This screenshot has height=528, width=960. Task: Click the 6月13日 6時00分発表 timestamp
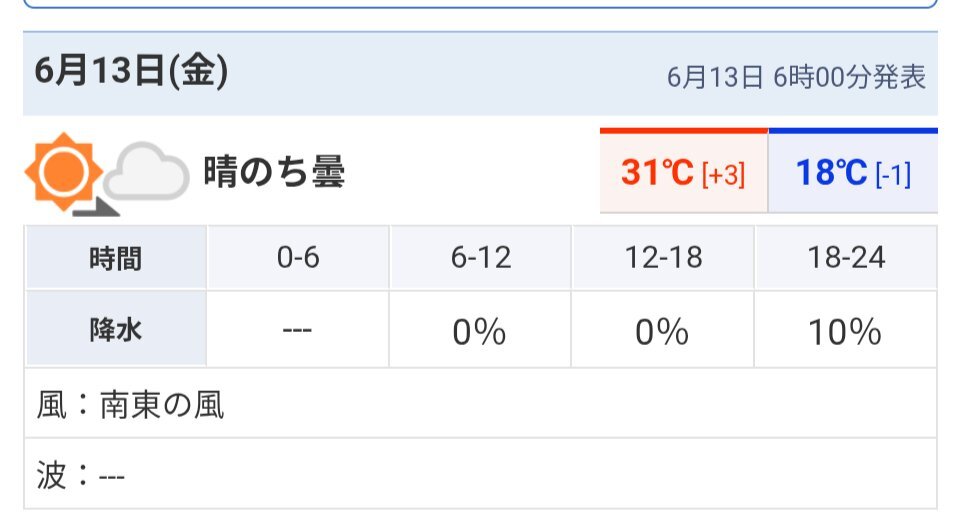point(796,77)
